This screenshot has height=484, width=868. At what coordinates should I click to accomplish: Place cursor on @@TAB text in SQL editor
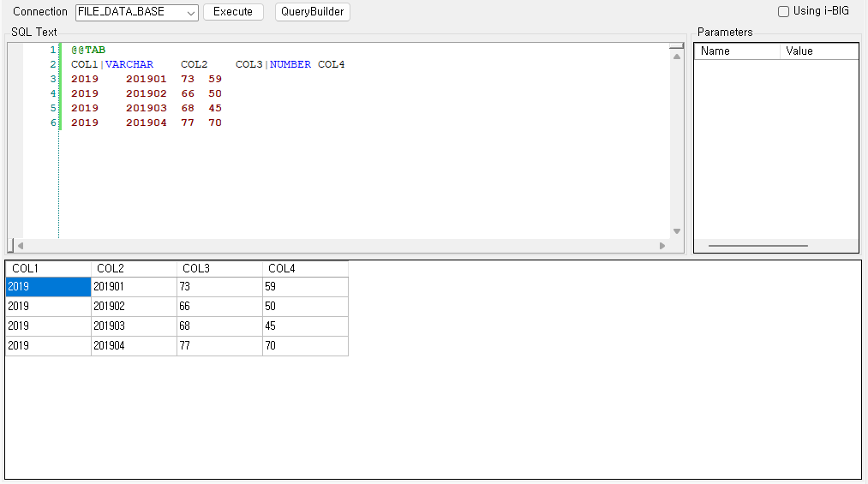click(88, 51)
